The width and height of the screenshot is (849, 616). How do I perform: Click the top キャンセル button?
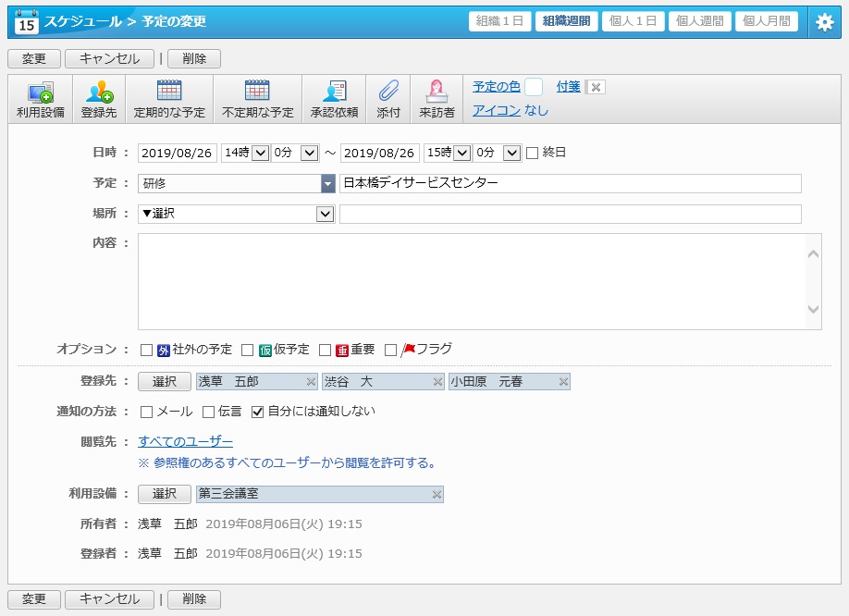point(109,58)
